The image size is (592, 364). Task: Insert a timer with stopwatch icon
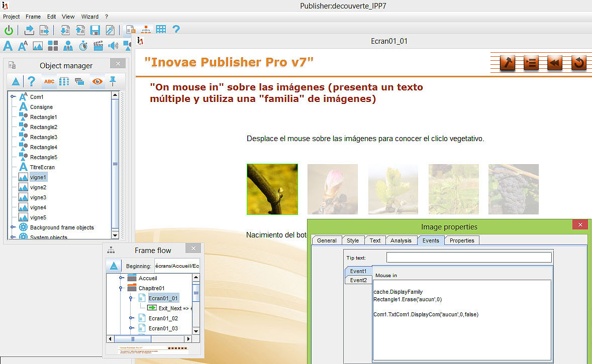click(x=83, y=46)
